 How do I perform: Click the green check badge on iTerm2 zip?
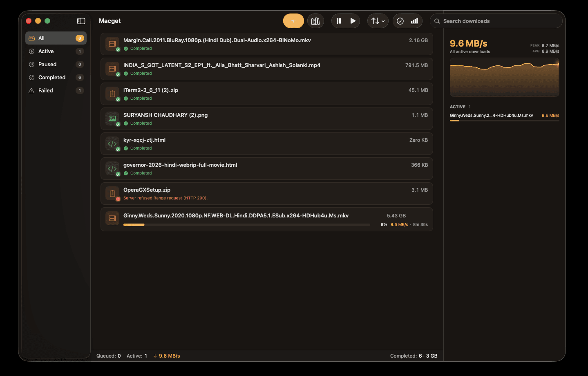[x=118, y=99]
